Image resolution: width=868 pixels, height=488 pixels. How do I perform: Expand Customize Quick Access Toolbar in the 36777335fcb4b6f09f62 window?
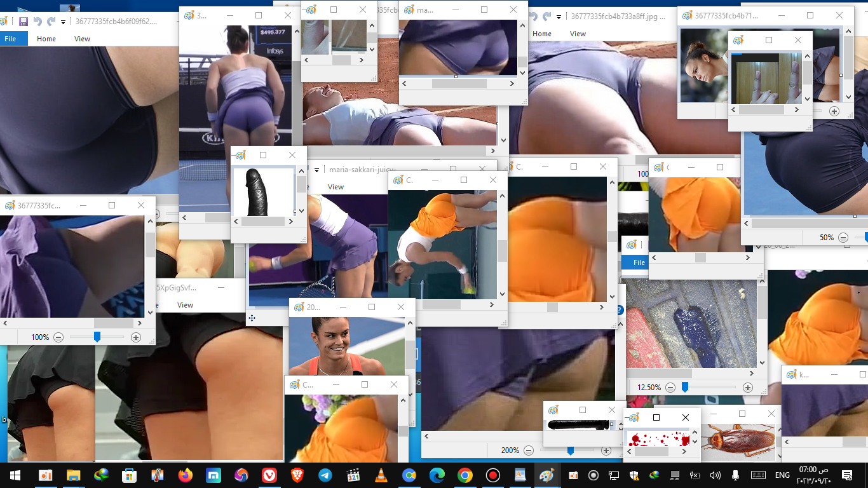click(x=64, y=22)
